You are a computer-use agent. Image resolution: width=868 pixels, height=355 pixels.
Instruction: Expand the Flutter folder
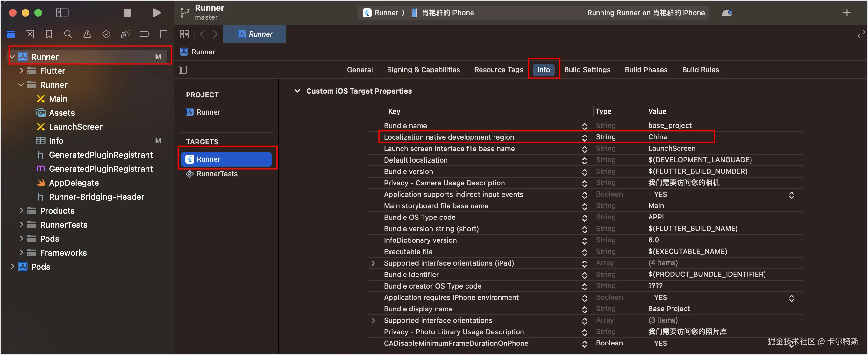click(22, 71)
